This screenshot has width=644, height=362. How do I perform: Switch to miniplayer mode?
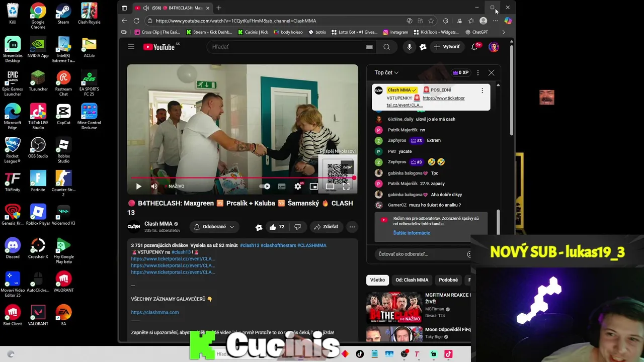click(x=313, y=187)
